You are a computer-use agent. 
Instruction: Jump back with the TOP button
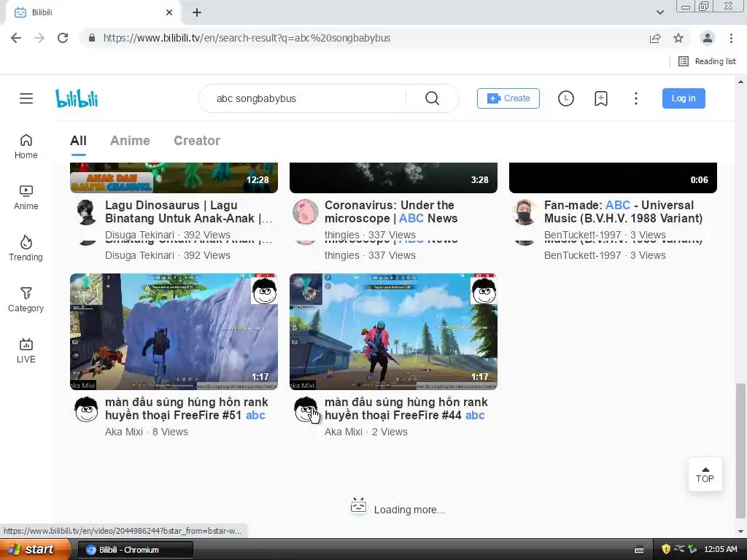point(705,474)
